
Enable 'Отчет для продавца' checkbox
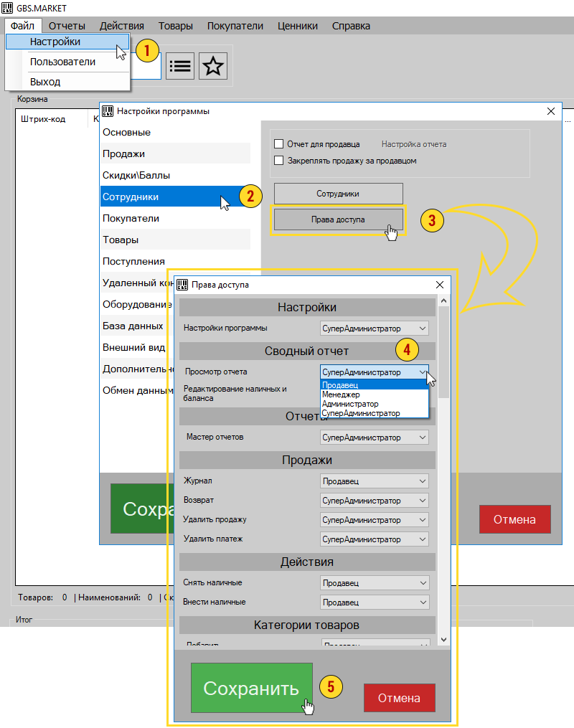point(278,144)
